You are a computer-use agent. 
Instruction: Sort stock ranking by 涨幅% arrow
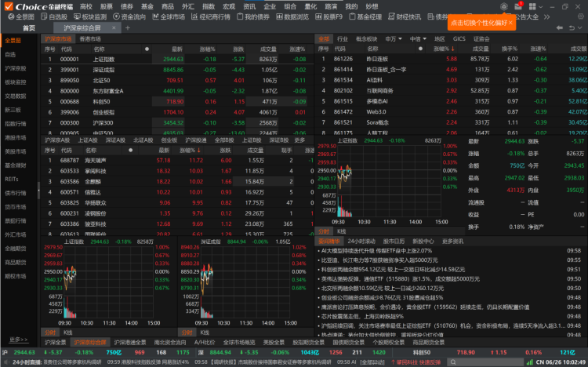199,150
